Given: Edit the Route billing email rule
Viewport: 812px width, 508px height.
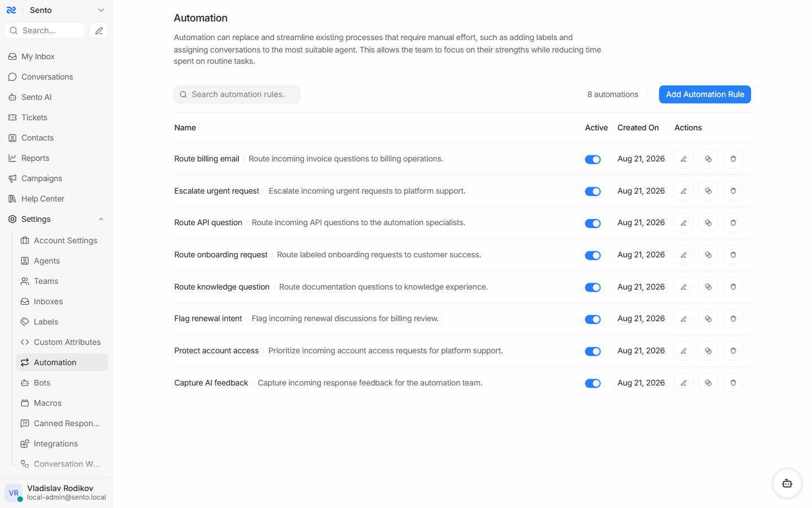Looking at the screenshot, I should point(683,159).
